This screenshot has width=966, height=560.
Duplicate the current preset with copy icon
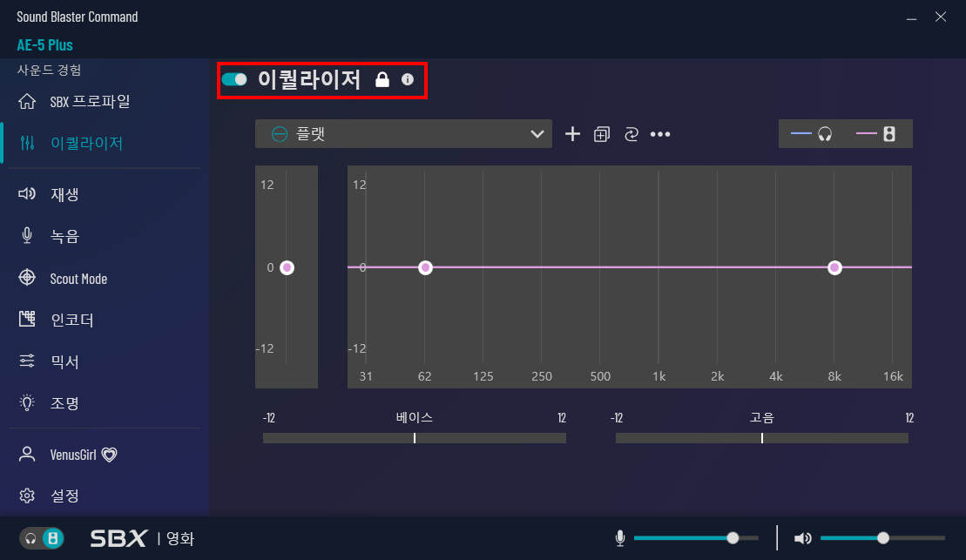(602, 133)
